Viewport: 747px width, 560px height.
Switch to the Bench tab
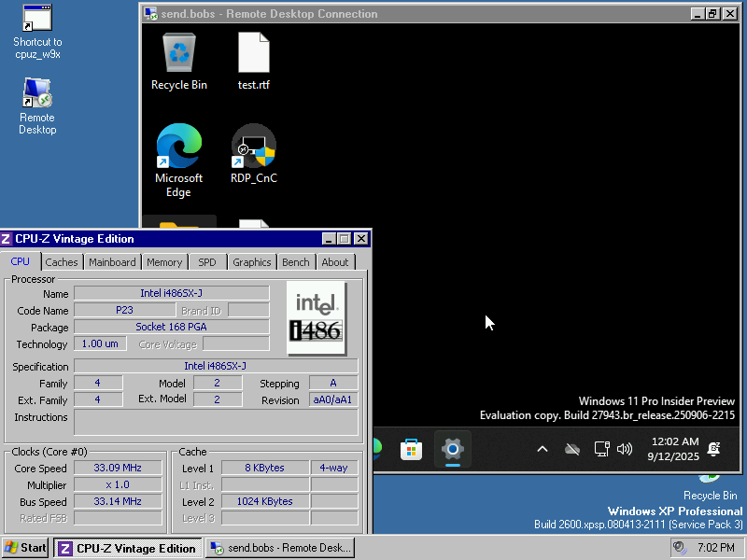pos(296,262)
